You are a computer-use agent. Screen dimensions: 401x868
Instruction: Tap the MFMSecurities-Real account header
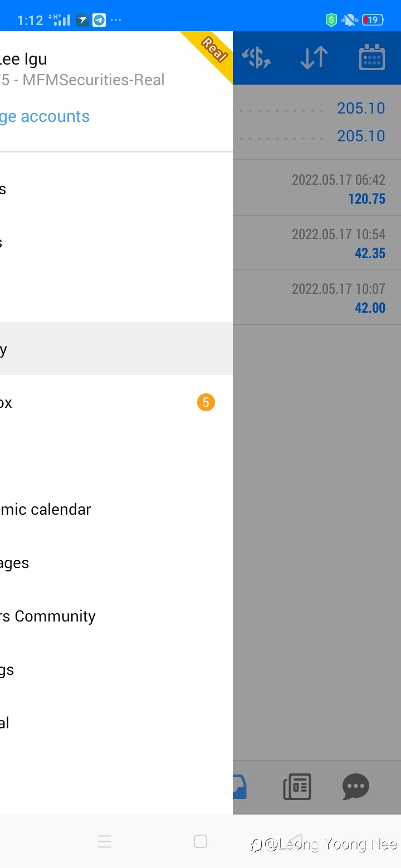[x=82, y=80]
